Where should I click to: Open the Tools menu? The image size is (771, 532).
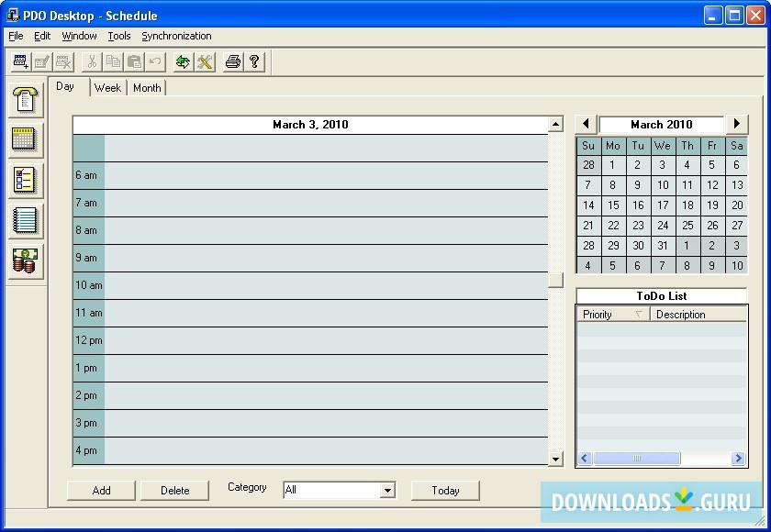(x=118, y=36)
